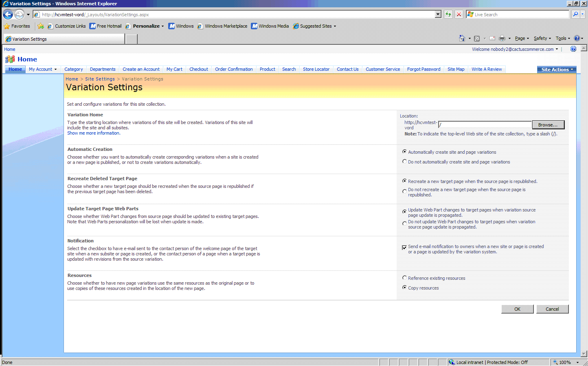588x366 pixels.
Task: Select Do not update Web Part changes option
Action: [404, 223]
